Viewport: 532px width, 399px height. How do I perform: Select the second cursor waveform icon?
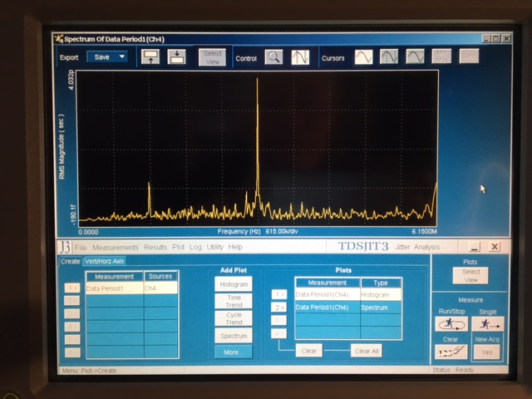tap(389, 57)
